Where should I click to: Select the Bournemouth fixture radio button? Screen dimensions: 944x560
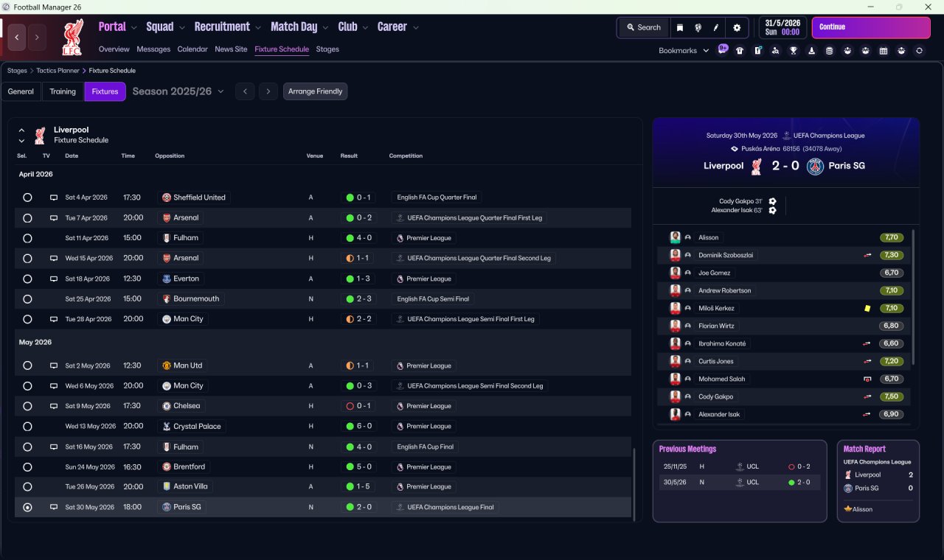pos(27,299)
